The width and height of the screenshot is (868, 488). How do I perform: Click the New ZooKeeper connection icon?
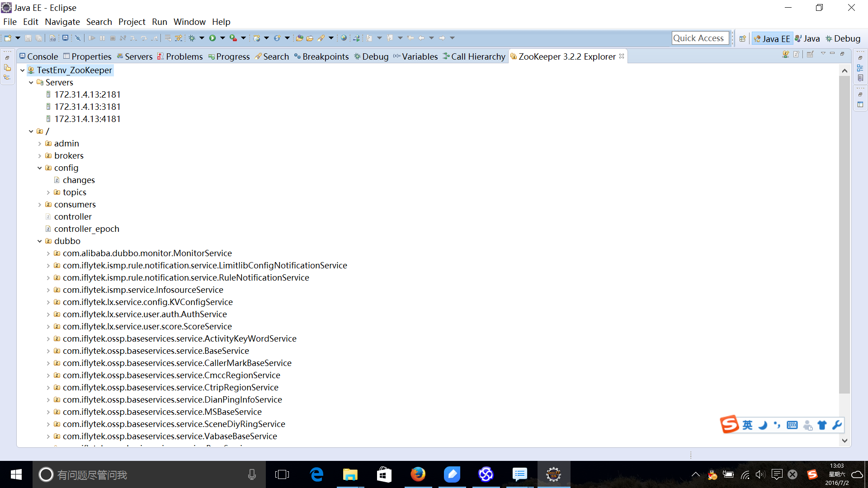(785, 54)
